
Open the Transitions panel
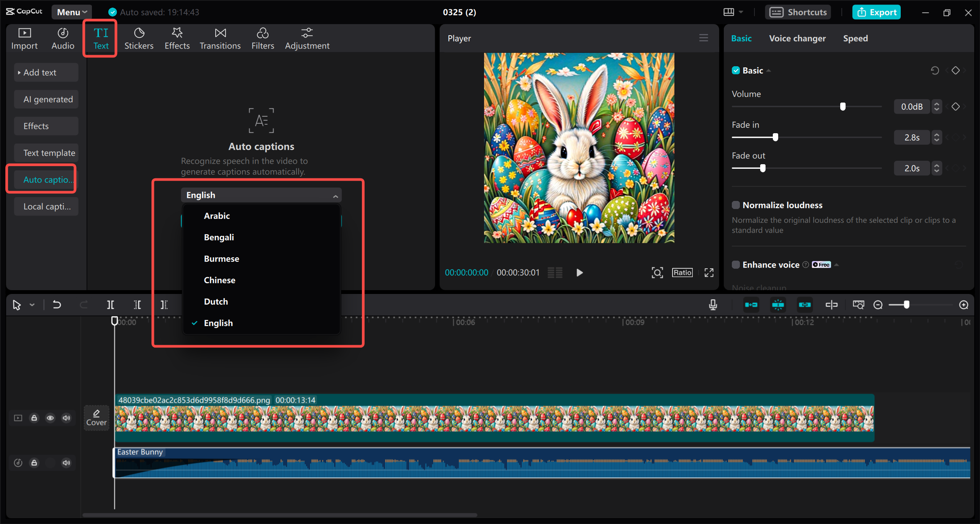pos(220,38)
